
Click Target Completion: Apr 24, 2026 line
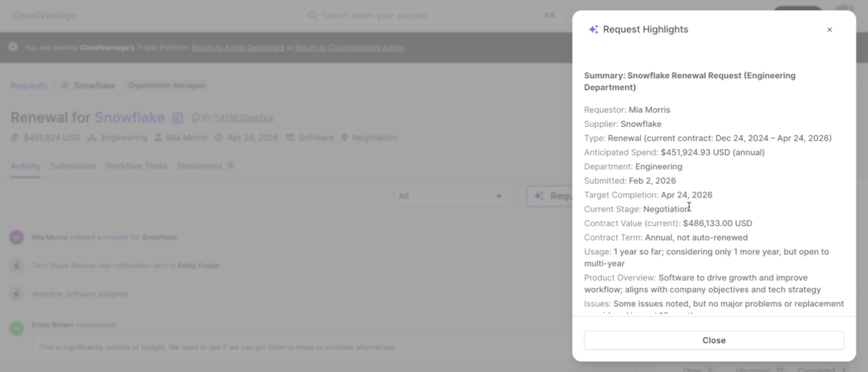648,195
